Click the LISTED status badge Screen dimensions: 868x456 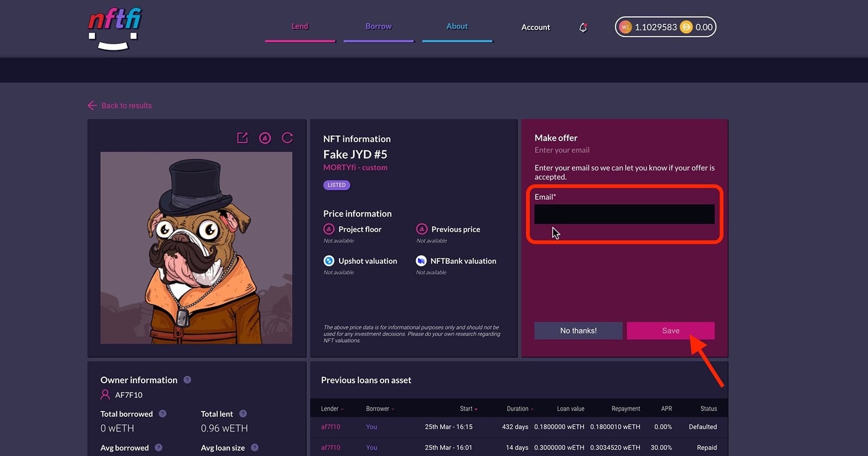click(336, 185)
